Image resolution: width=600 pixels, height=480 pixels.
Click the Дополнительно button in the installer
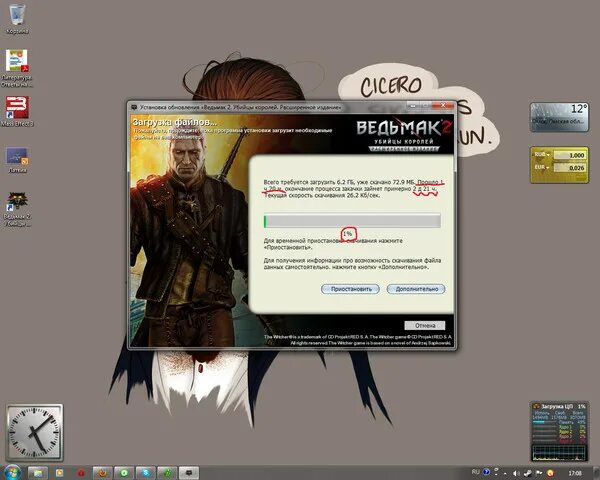(x=416, y=289)
